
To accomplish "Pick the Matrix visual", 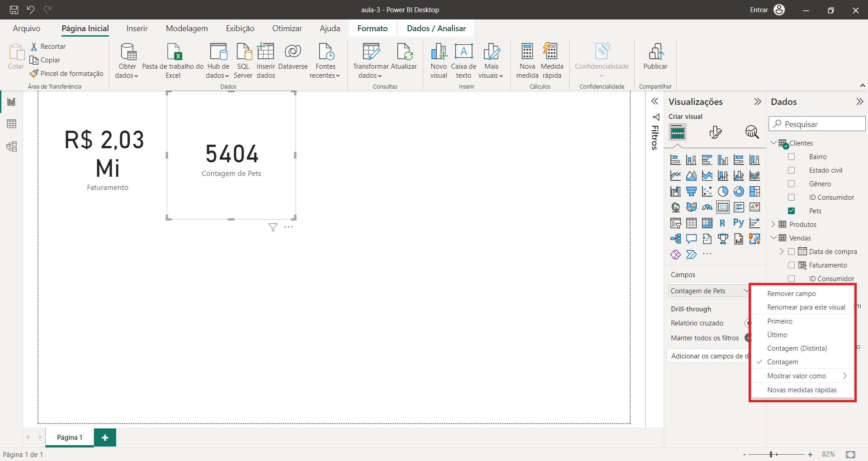I will (x=707, y=223).
